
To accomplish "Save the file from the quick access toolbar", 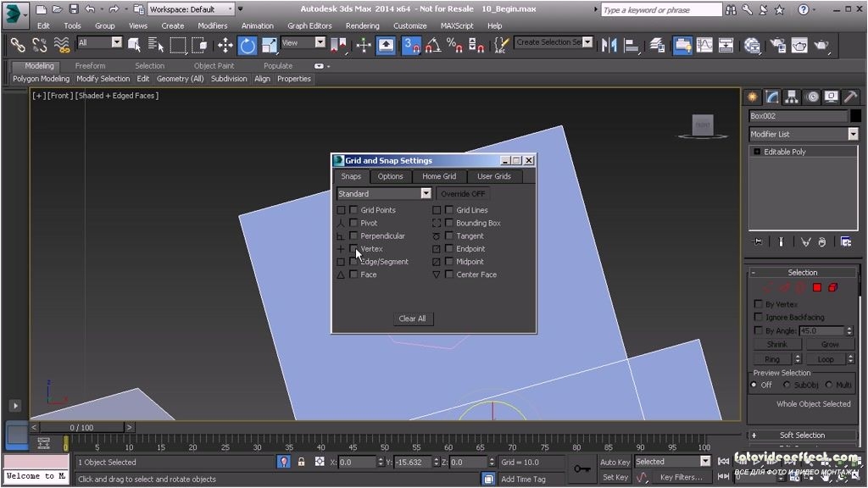I will tap(74, 9).
